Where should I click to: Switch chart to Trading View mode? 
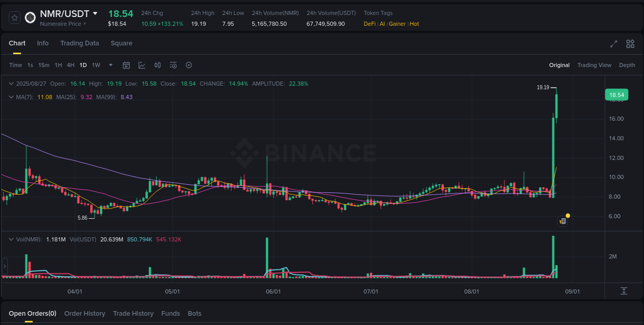tap(594, 65)
